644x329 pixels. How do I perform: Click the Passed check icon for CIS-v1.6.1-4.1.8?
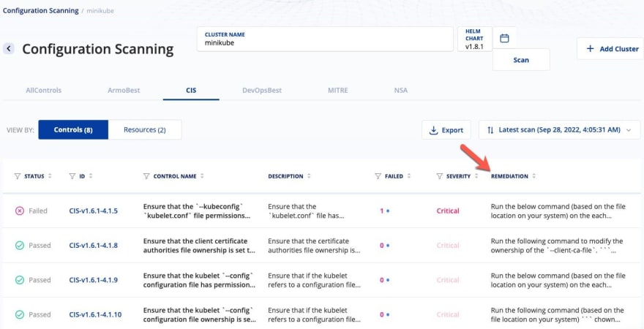[x=20, y=246]
